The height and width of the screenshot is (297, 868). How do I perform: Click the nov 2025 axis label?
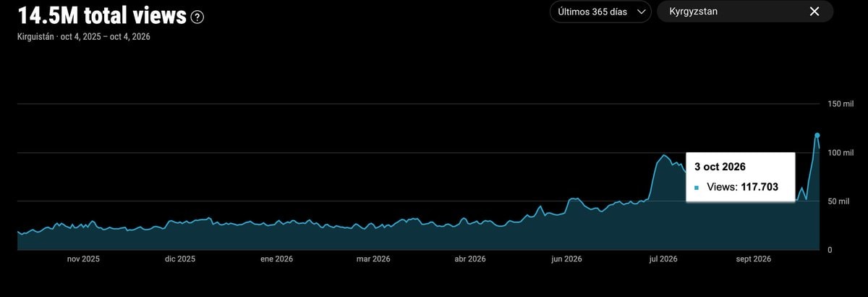pos(83,259)
